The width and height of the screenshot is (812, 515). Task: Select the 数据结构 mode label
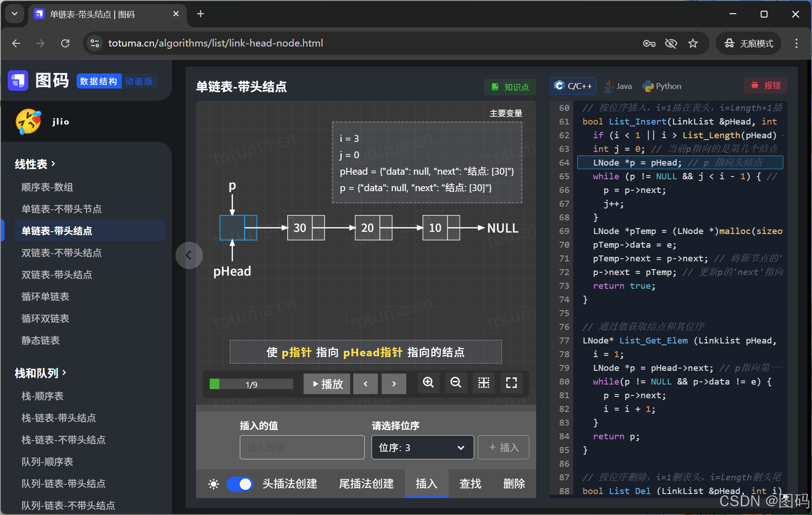(99, 81)
